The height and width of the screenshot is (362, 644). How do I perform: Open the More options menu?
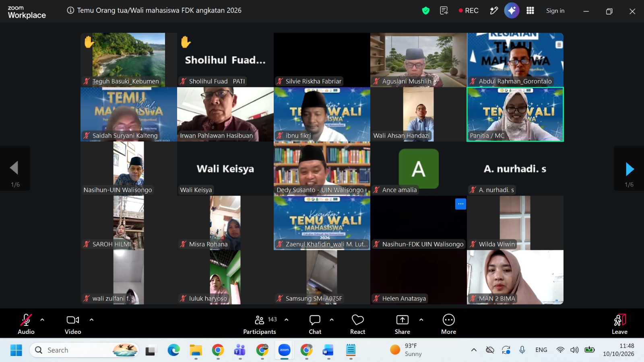[448, 324]
